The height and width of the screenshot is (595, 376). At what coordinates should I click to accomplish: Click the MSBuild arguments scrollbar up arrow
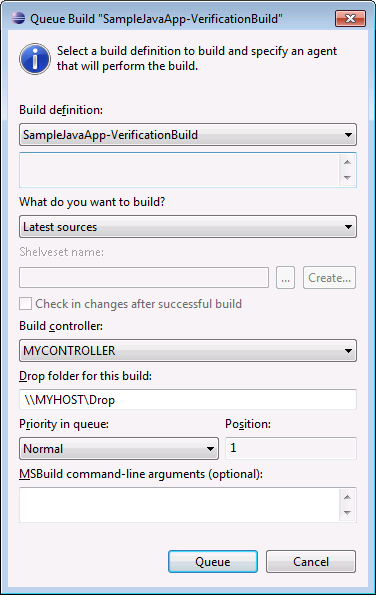point(347,497)
